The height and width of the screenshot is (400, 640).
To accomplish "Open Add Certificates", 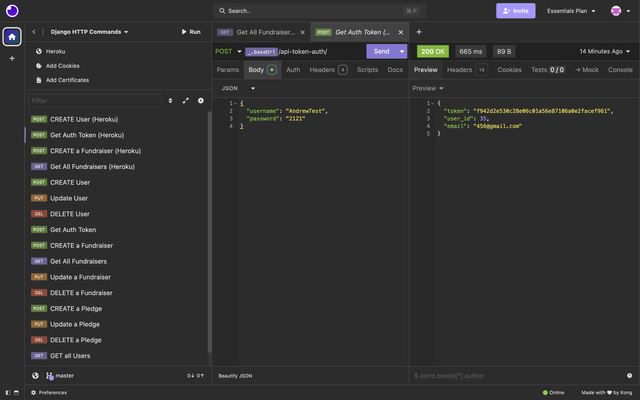I will click(62, 80).
